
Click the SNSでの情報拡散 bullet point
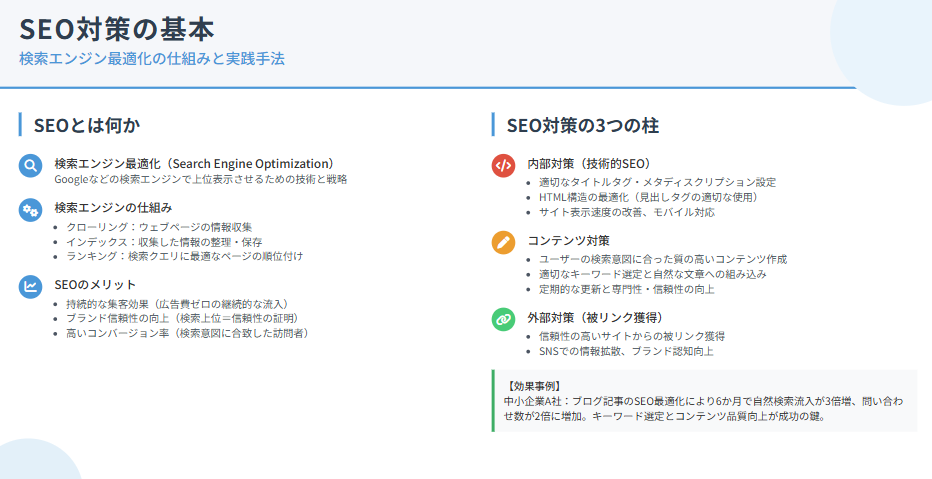click(x=626, y=351)
